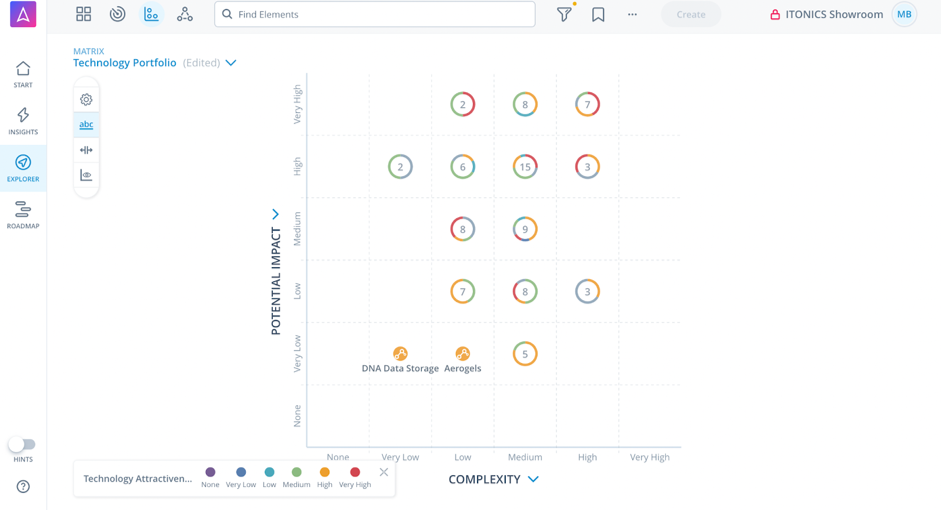Image resolution: width=941 pixels, height=510 pixels.
Task: Open the 7 cluster at High complexity
Action: (x=588, y=104)
